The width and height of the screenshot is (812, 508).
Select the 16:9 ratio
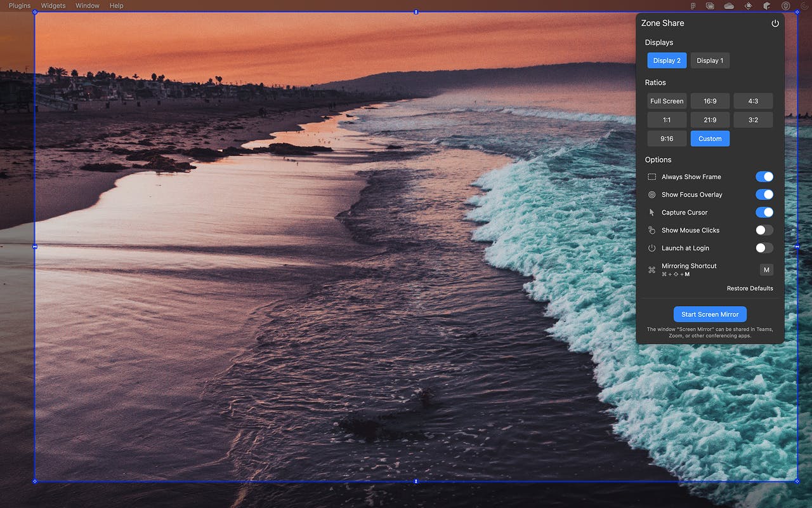(x=710, y=101)
